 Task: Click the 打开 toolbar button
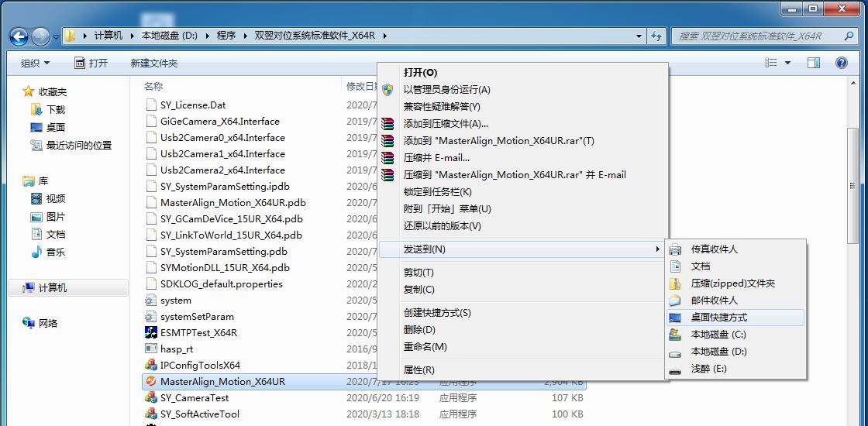coord(91,63)
